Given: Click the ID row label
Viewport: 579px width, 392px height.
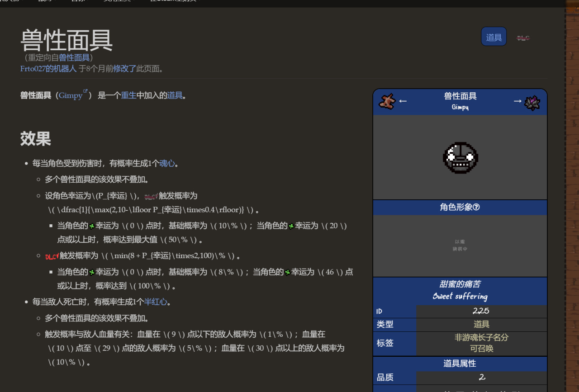Looking at the screenshot, I should tap(379, 312).
